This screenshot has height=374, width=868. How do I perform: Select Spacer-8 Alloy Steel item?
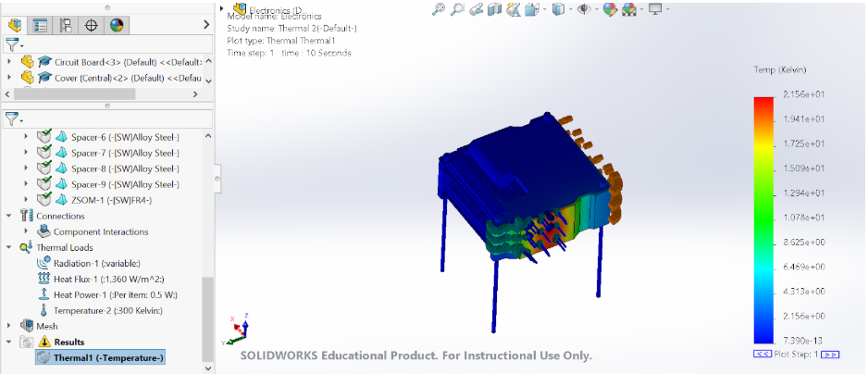click(x=125, y=168)
